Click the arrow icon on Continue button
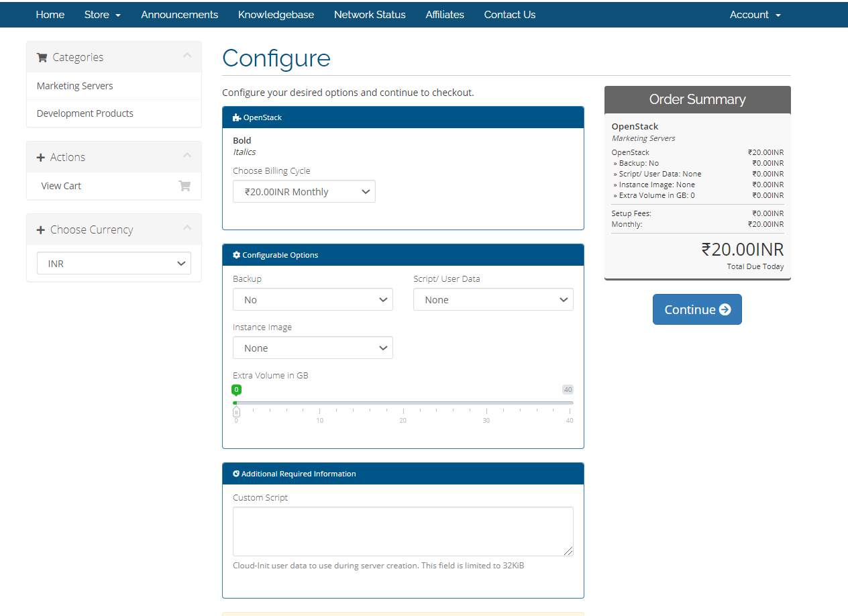The width and height of the screenshot is (848, 616). click(x=725, y=309)
